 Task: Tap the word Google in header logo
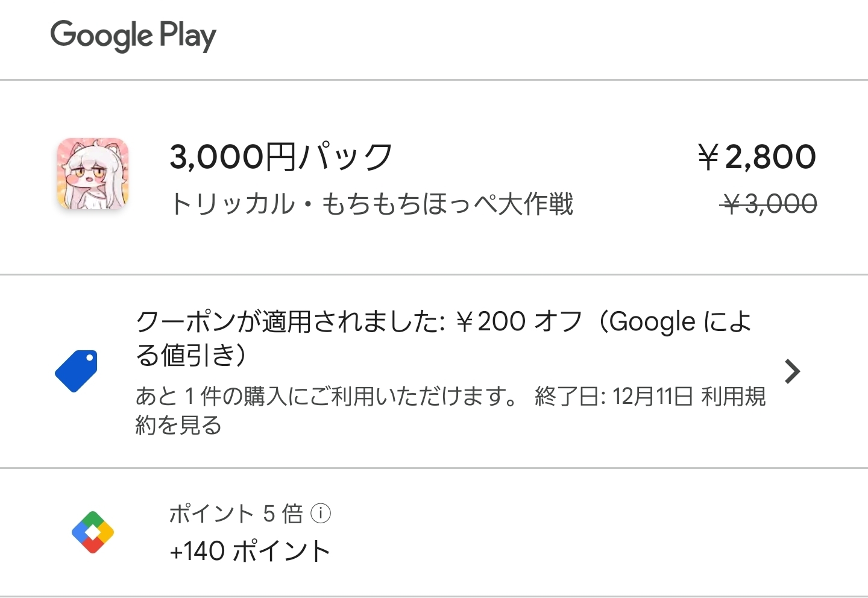tap(101, 35)
